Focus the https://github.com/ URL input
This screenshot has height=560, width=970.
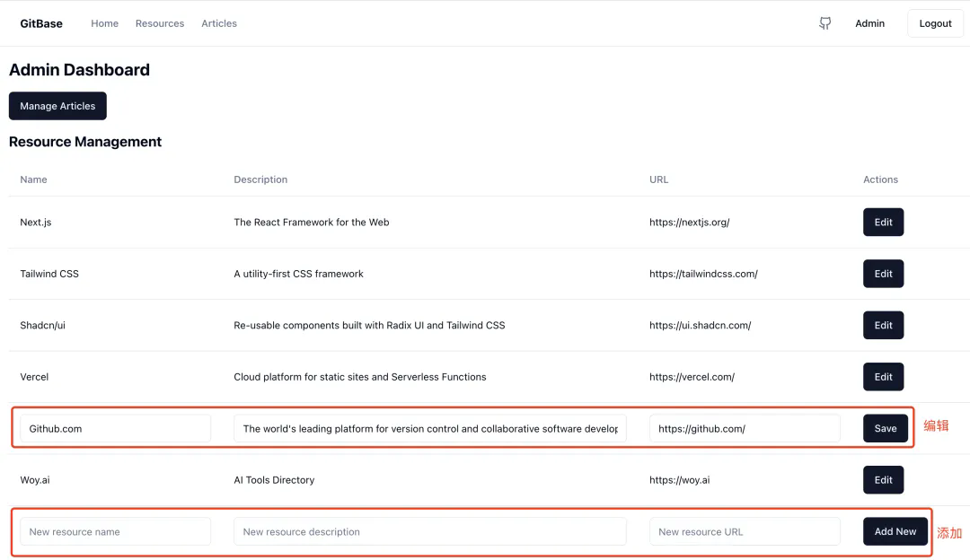coord(745,428)
